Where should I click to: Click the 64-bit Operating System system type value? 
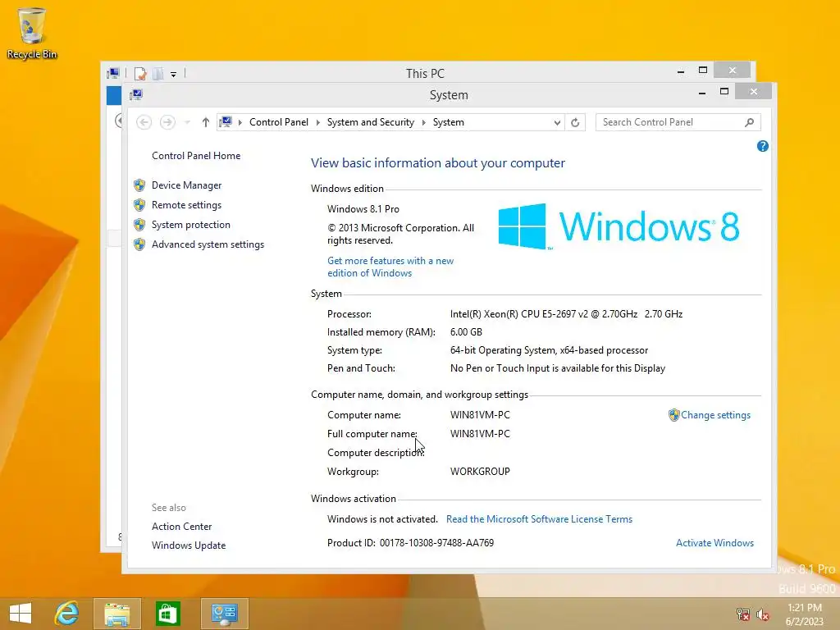[549, 350]
